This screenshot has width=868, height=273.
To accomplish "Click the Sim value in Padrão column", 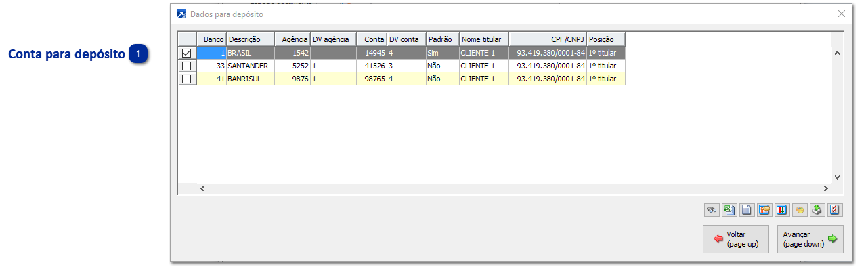I will 443,53.
